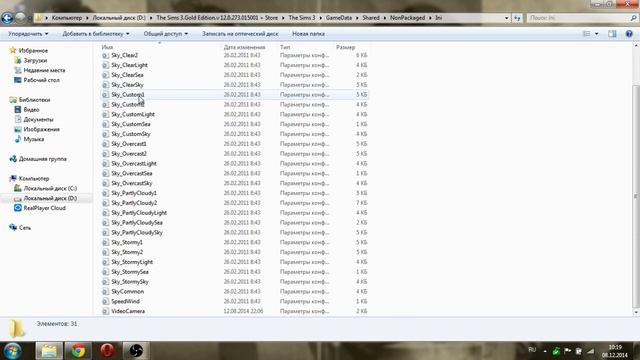
Task: Click Компьютер in the address breadcrumb
Action: [67, 18]
